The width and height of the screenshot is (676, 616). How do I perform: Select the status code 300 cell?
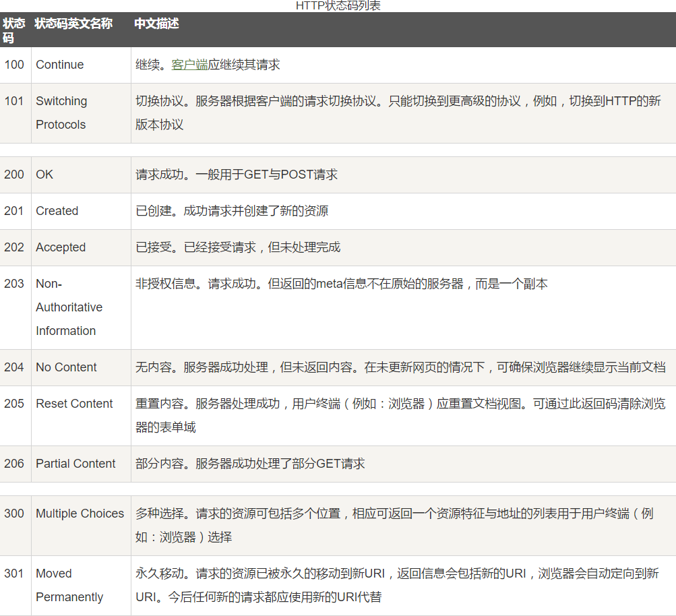(16, 526)
